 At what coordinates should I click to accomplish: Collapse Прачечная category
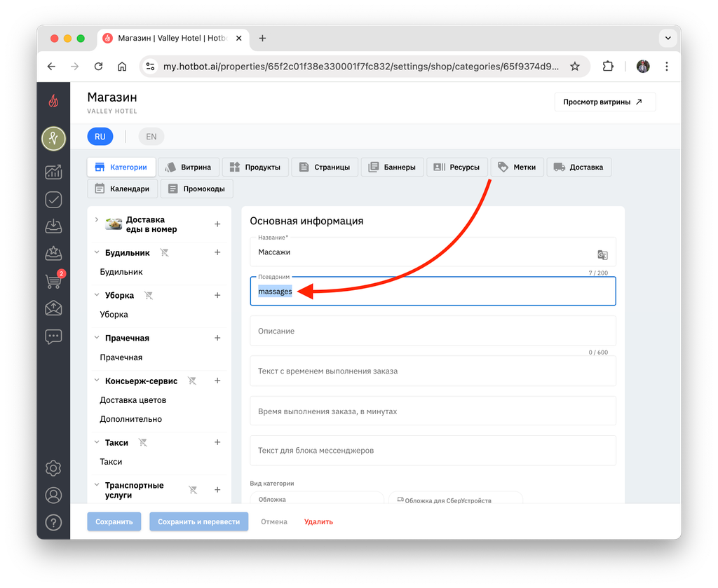pyautogui.click(x=97, y=337)
